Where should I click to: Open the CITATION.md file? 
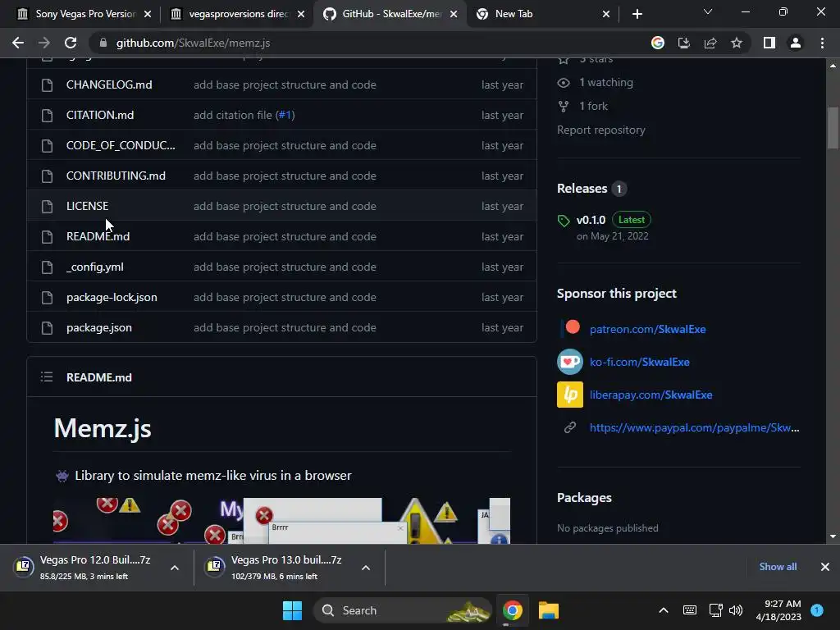pyautogui.click(x=100, y=115)
